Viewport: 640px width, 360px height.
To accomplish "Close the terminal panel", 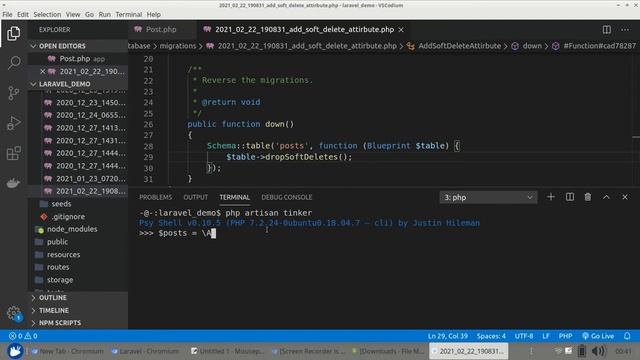I will click(624, 197).
